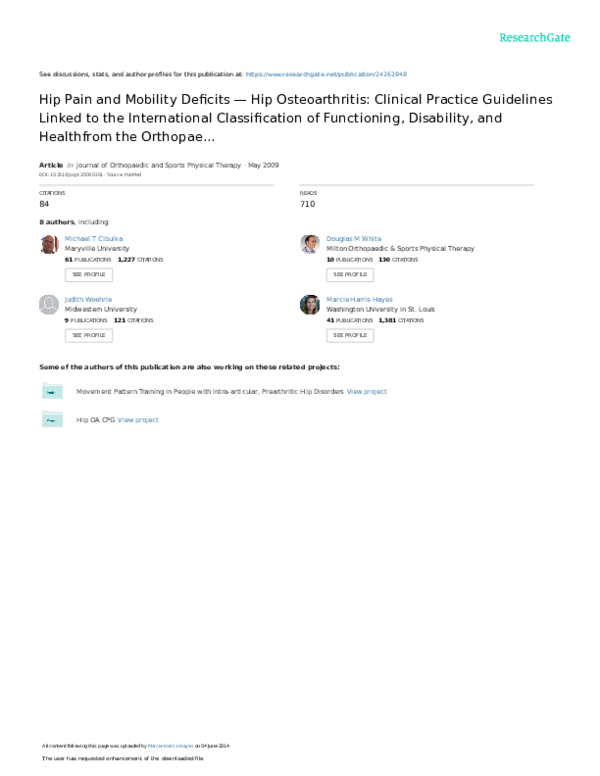This screenshot has height=776, width=600.
Task: Open Douglas M White's author name link
Action: click(354, 239)
